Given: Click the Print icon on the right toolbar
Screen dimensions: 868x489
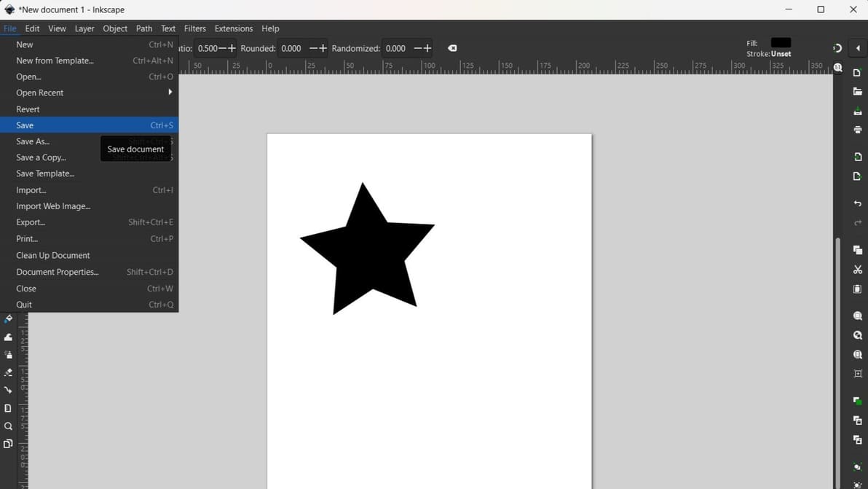Looking at the screenshot, I should point(857,130).
